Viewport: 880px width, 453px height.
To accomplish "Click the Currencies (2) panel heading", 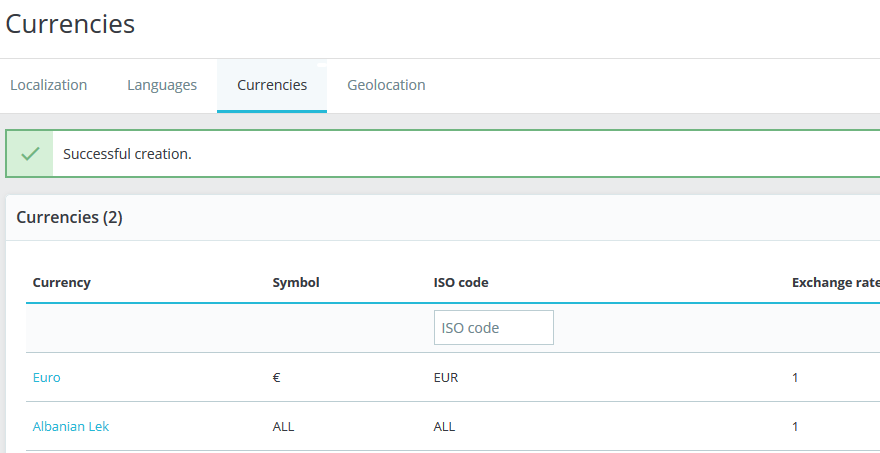I will point(70,217).
